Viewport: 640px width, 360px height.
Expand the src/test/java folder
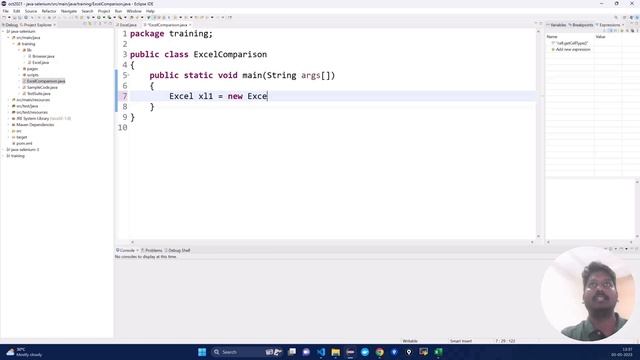click(x=9, y=106)
